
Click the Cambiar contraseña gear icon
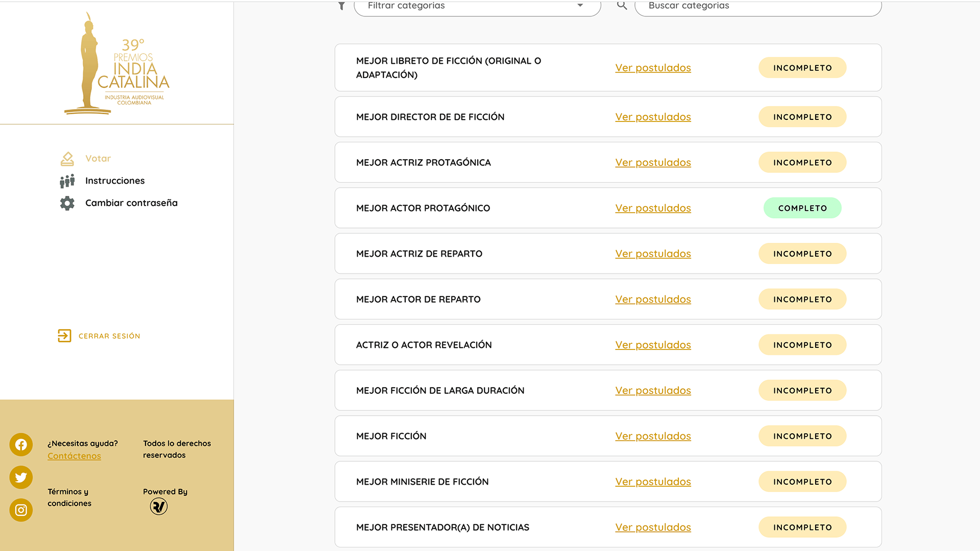(x=67, y=203)
